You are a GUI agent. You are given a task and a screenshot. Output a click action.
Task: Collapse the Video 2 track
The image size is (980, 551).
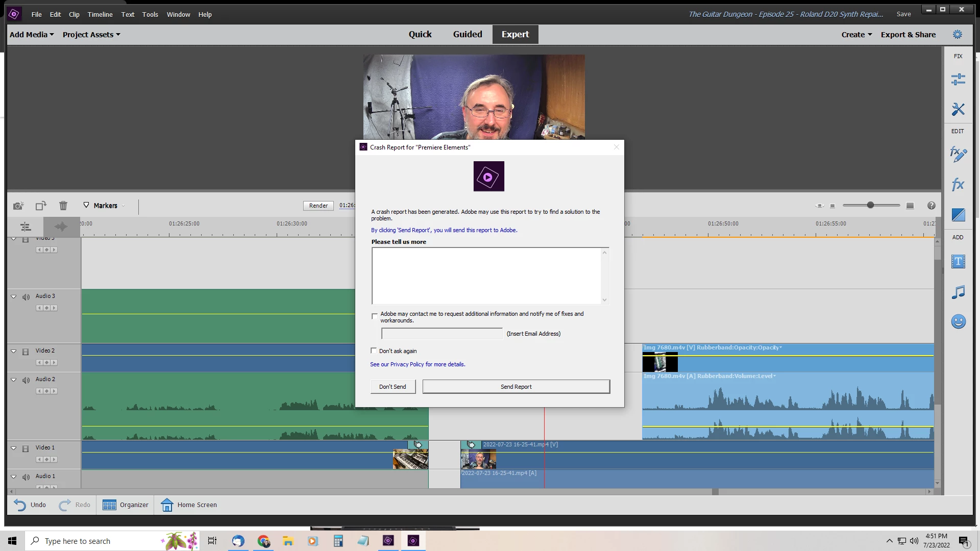(x=14, y=351)
